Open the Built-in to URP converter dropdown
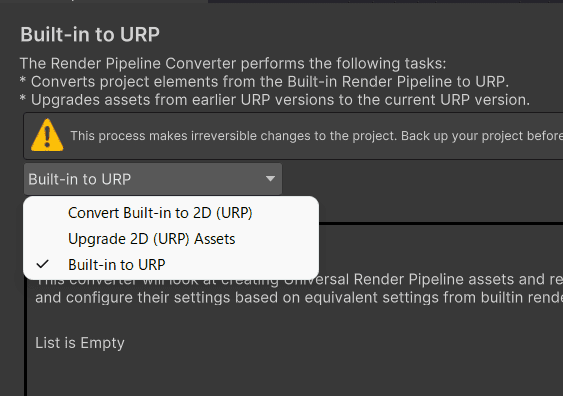Viewport: 563px width, 396px height. click(153, 179)
